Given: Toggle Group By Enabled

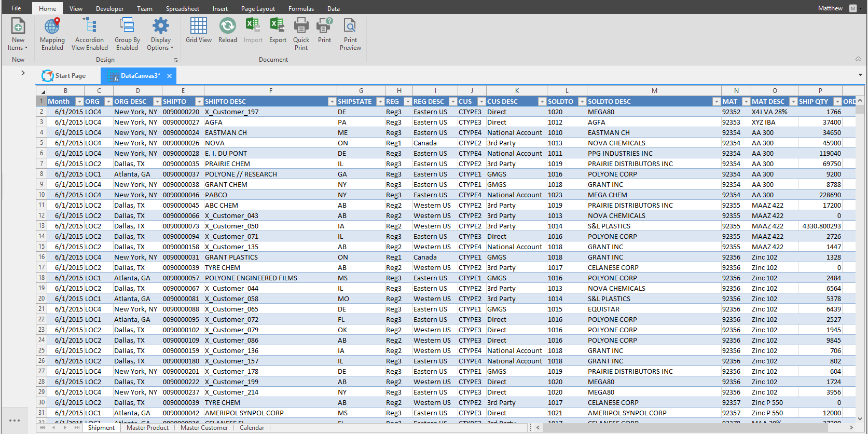Looking at the screenshot, I should pyautogui.click(x=127, y=34).
